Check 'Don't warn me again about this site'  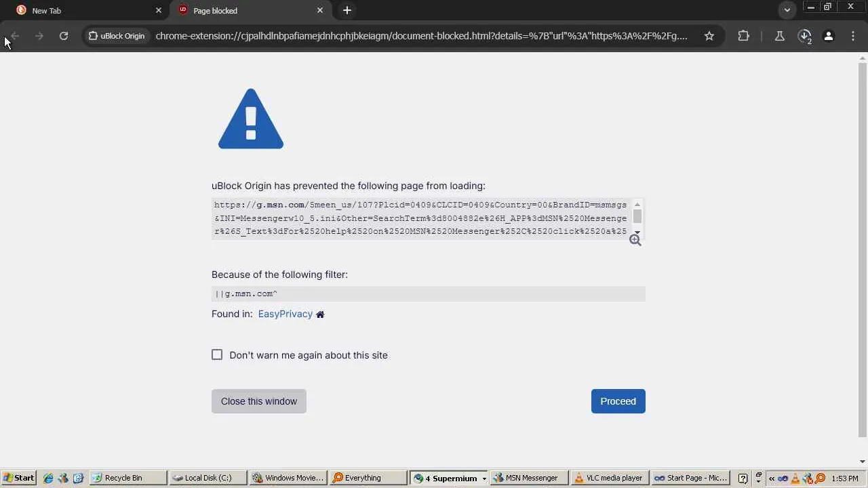217,355
